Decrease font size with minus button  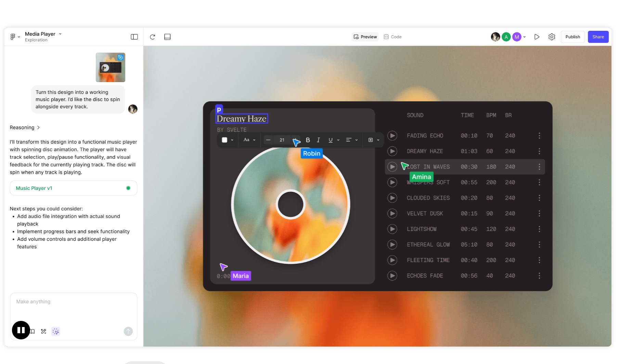coord(268,140)
